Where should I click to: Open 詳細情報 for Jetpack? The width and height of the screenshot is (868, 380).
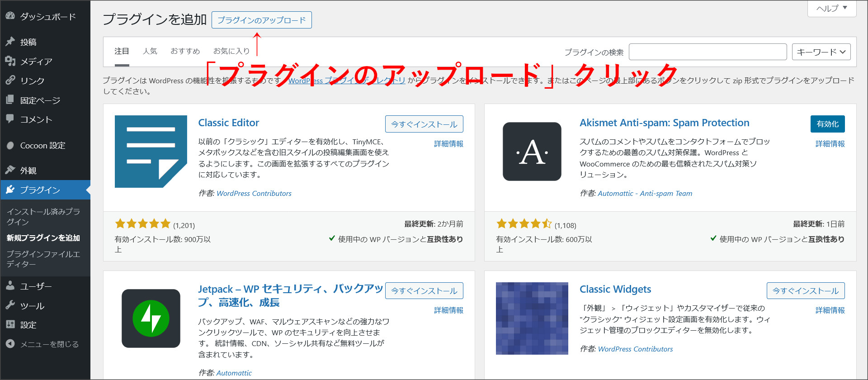tap(448, 310)
